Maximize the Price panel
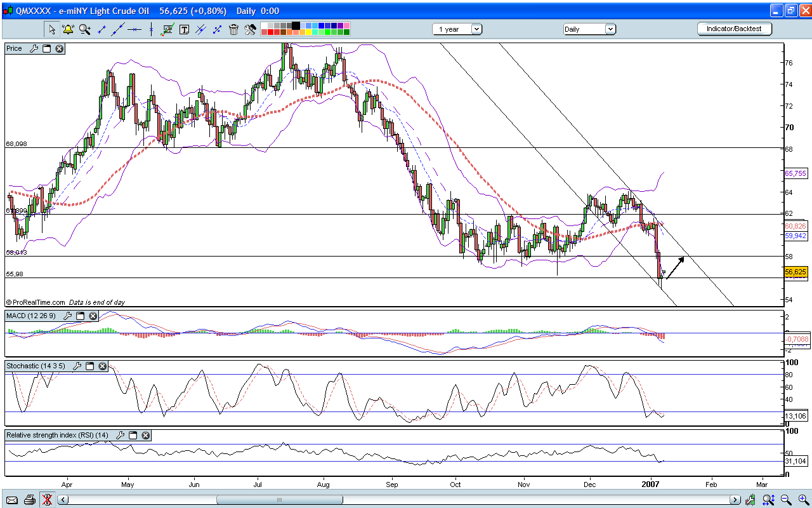This screenshot has height=508, width=812. (x=47, y=48)
